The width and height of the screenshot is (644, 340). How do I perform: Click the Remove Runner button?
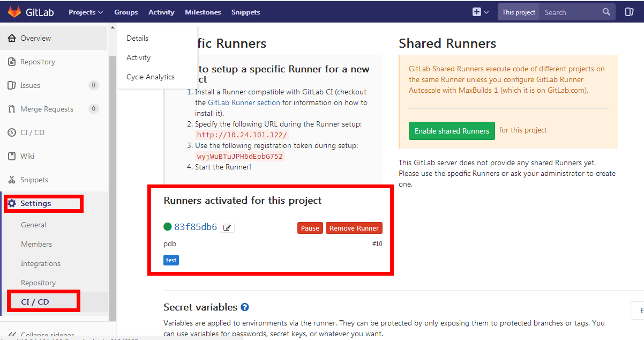point(354,228)
